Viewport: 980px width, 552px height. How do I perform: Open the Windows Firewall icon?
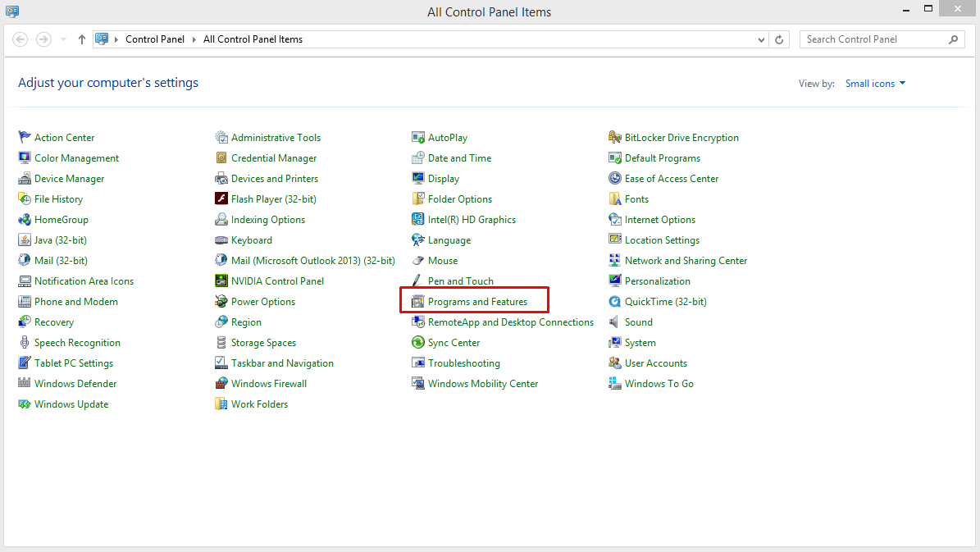(x=221, y=384)
